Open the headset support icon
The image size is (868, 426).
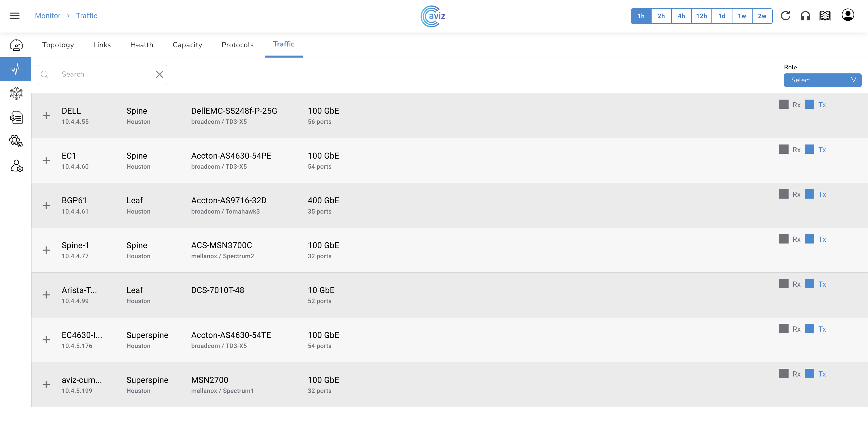tap(805, 16)
